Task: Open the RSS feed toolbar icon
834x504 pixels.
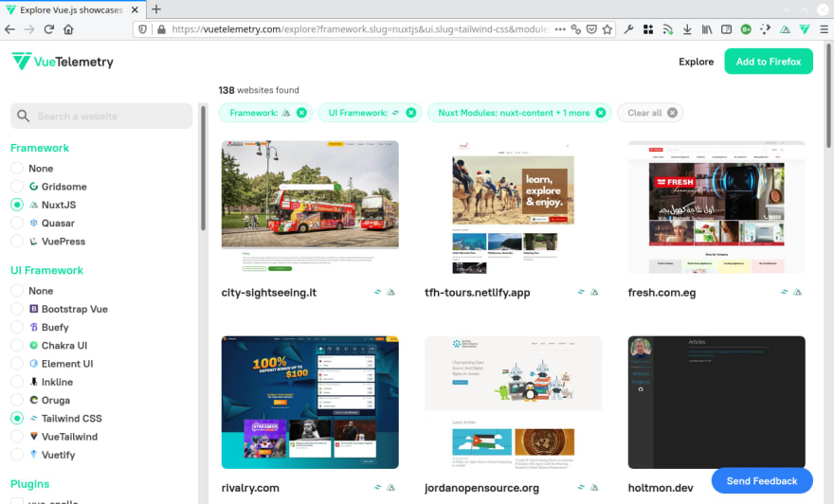Action: [x=667, y=29]
